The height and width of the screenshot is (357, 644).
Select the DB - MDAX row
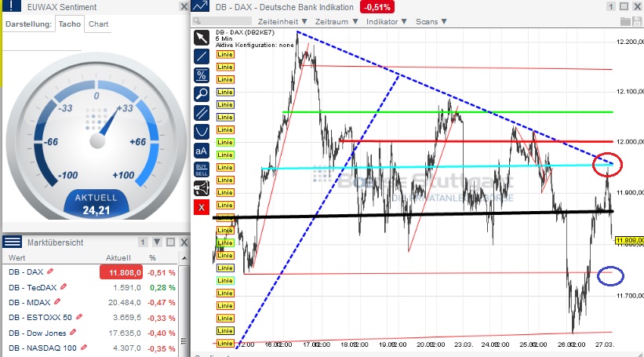tap(91, 303)
